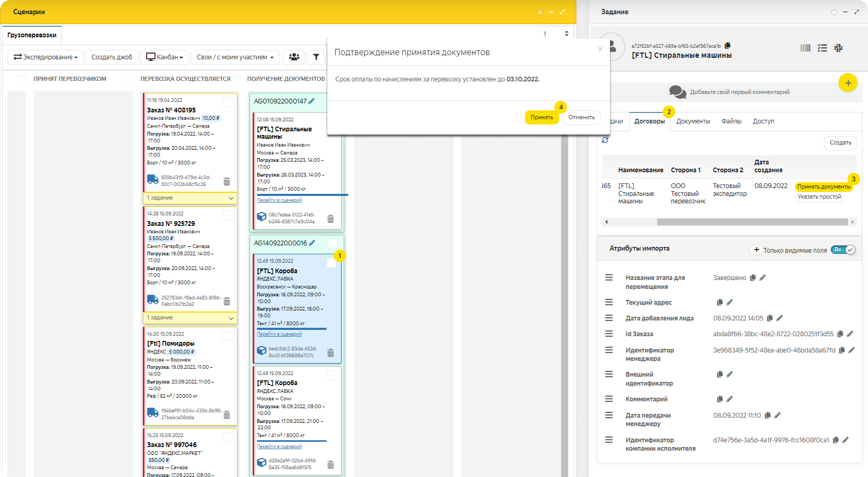The height and width of the screenshot is (477, 868).
Task: Switch to the Документы tab
Action: (693, 121)
